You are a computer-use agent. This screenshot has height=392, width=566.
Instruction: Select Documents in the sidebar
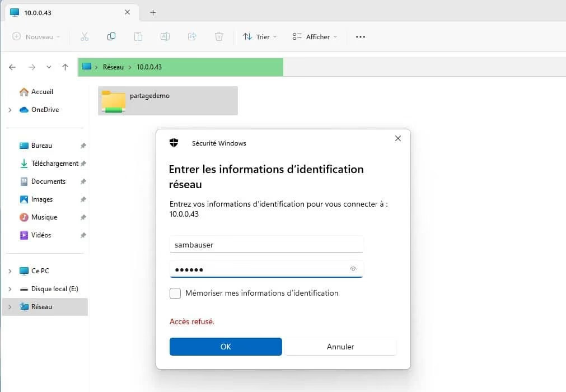(x=48, y=181)
